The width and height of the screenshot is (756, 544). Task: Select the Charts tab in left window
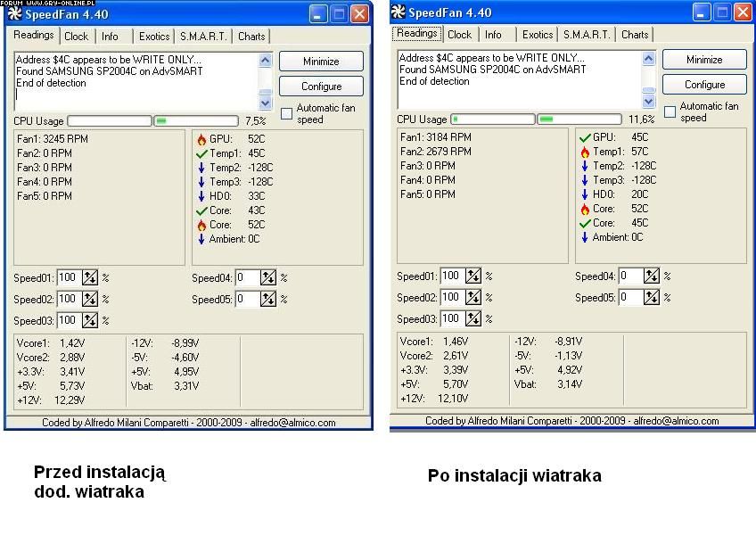(x=251, y=37)
